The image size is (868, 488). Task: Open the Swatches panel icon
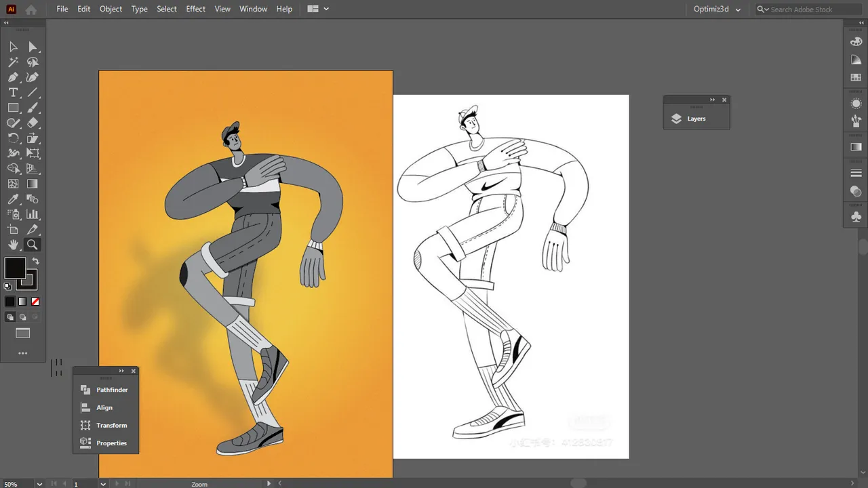(x=856, y=77)
